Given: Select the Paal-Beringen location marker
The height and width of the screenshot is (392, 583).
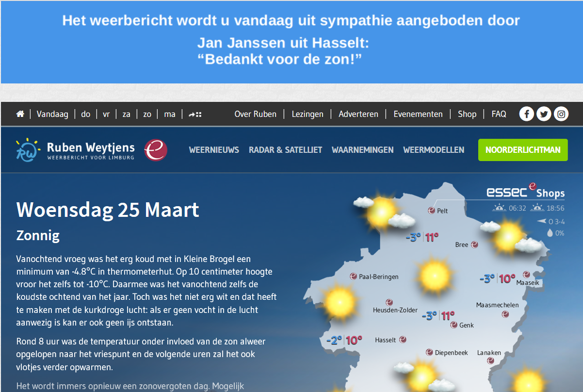Looking at the screenshot, I should 353,277.
